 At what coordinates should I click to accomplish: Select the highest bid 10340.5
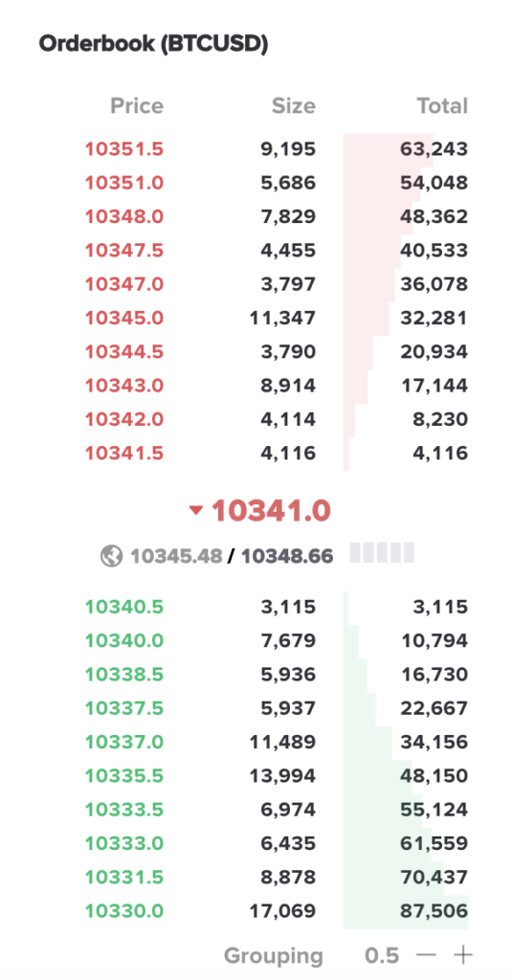coord(123,607)
